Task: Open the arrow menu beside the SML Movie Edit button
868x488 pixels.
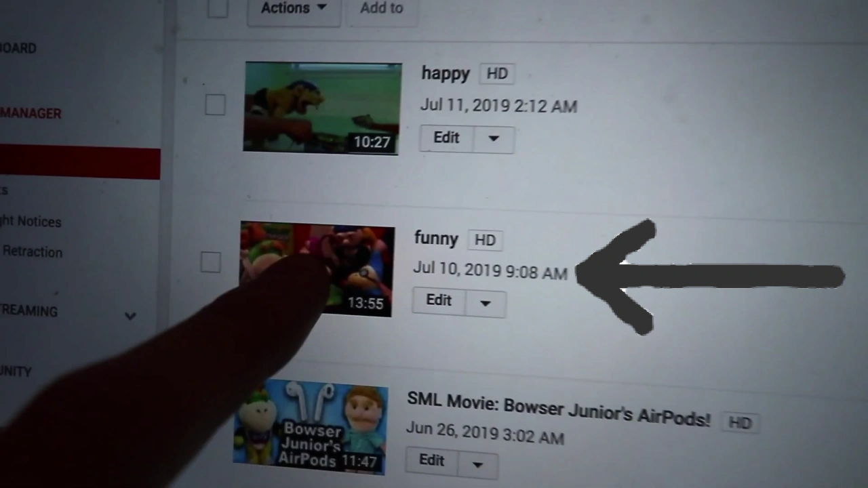Action: pos(477,464)
